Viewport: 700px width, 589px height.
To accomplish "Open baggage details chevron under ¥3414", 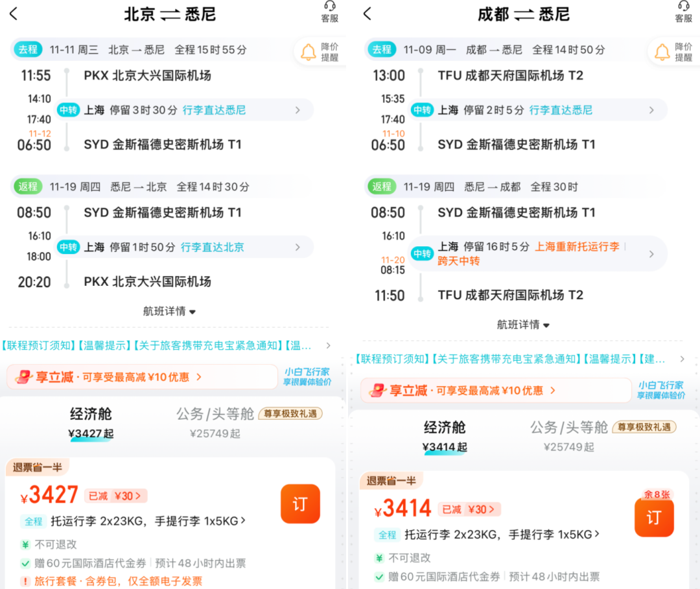I will pyautogui.click(x=598, y=534).
